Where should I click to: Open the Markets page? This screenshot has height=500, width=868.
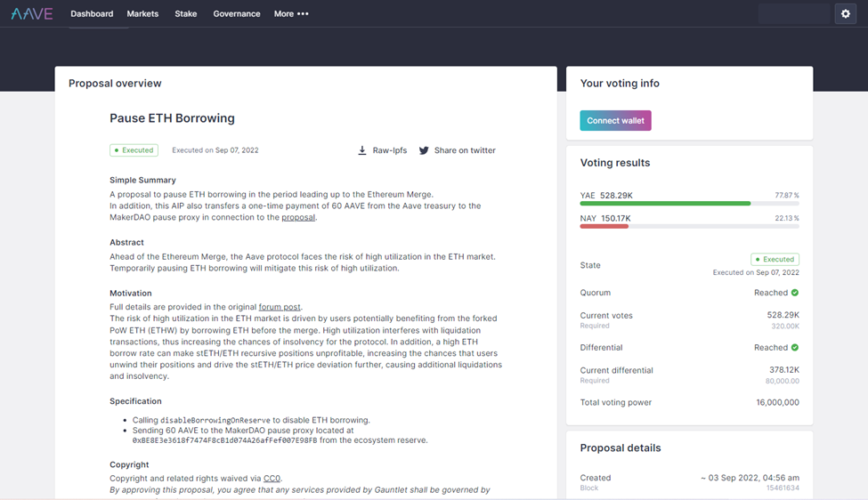pos(142,14)
